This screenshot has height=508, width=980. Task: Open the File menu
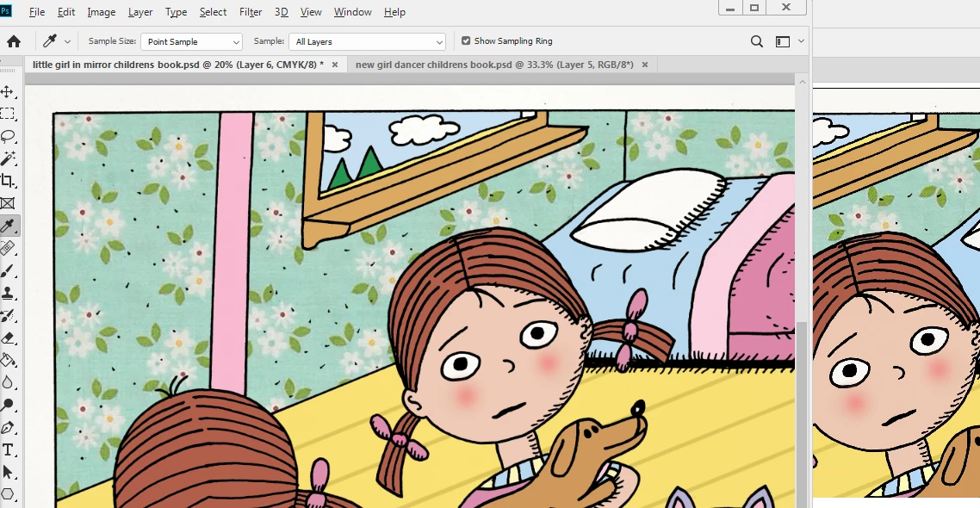(37, 12)
